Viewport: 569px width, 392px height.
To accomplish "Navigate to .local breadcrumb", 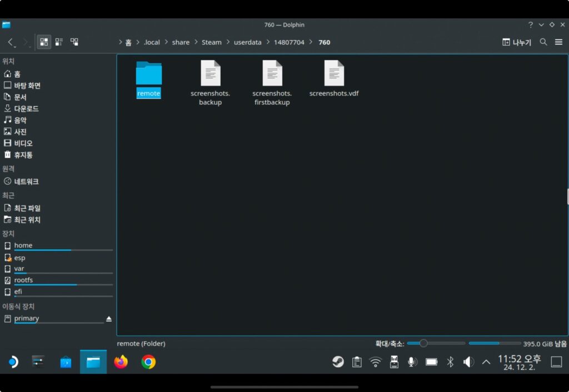I will point(152,42).
